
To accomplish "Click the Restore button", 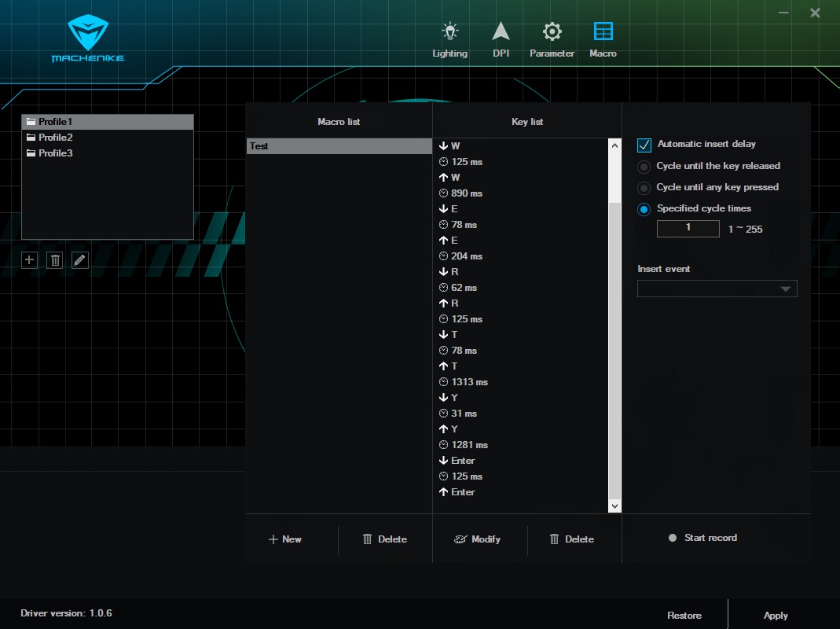I will coord(684,615).
